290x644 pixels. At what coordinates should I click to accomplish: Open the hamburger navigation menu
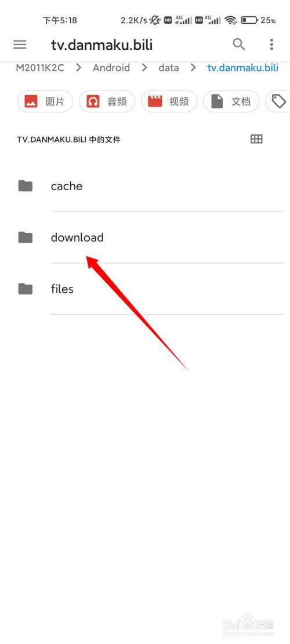(x=20, y=45)
